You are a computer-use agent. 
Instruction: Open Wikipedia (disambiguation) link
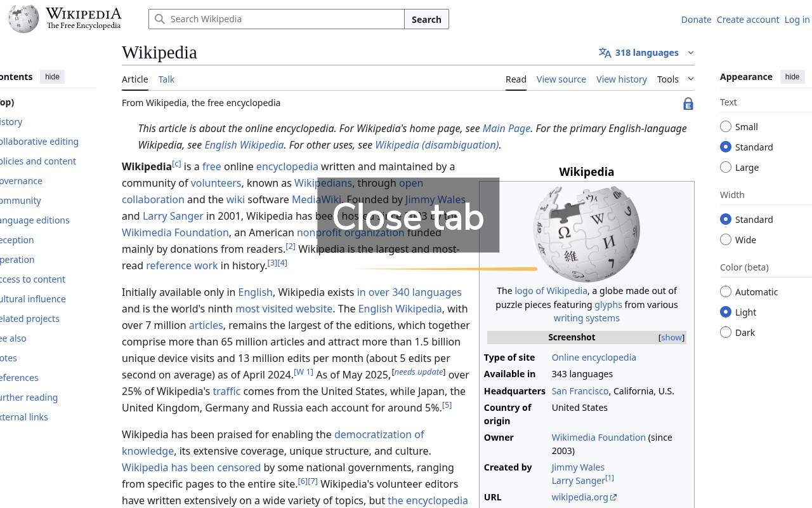437,145
